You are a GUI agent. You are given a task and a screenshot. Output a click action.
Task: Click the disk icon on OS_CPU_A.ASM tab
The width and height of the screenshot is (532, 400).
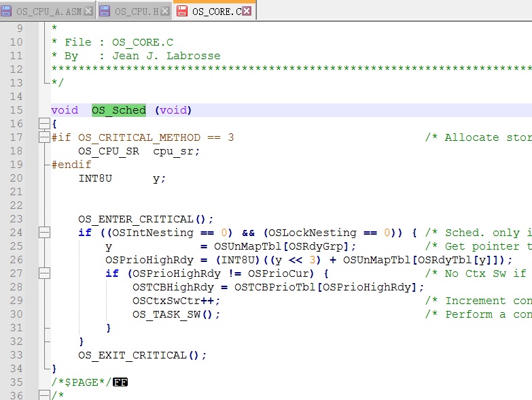[x=6, y=11]
